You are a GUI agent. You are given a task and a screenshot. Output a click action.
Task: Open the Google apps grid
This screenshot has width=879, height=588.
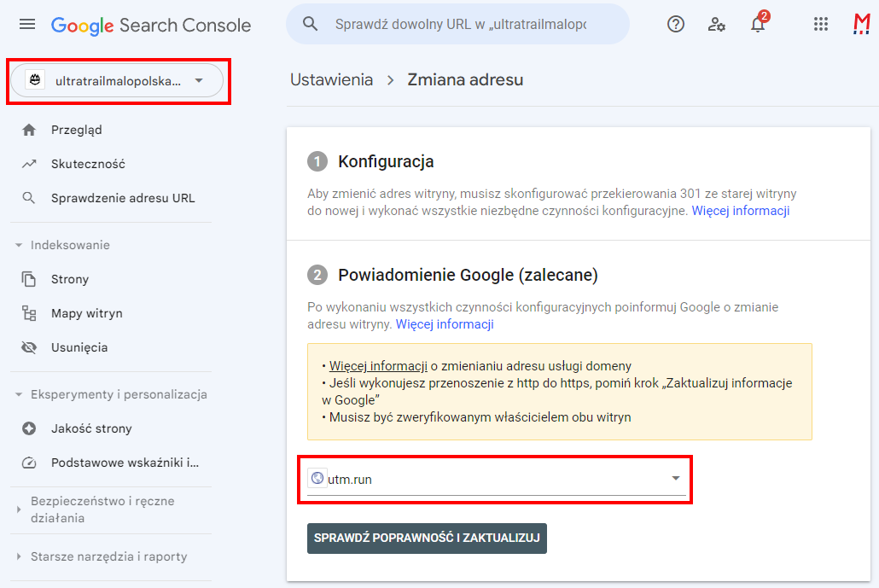coord(821,25)
